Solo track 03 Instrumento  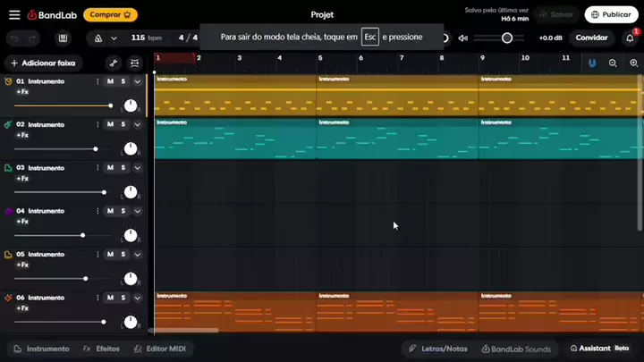(x=123, y=168)
